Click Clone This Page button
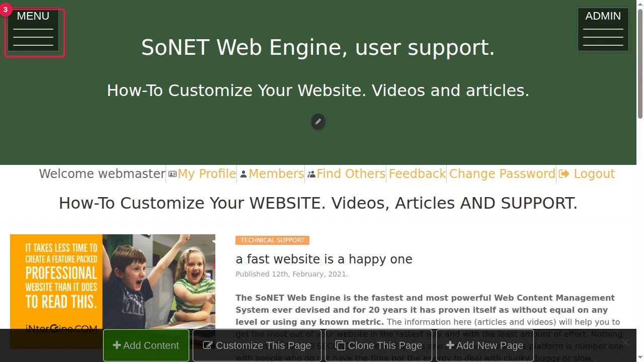The height and width of the screenshot is (362, 644). point(379,345)
